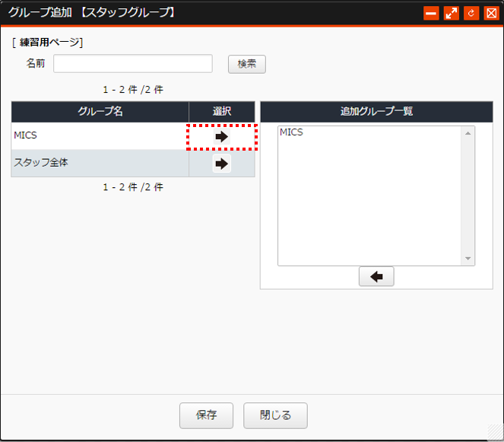Click the list scrollbar down arrow
Screen dimensions: 504x442
click(468, 259)
